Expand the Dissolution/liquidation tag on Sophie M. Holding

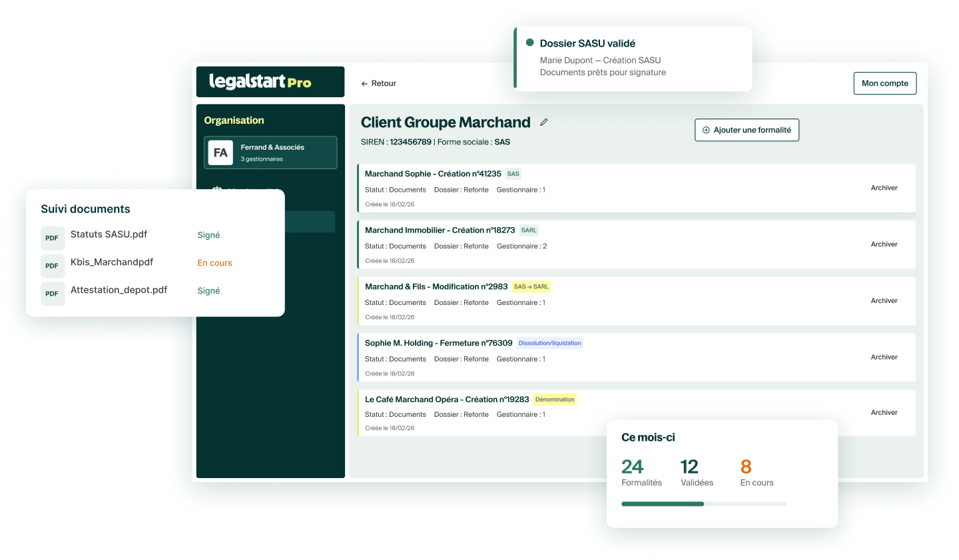[549, 342]
